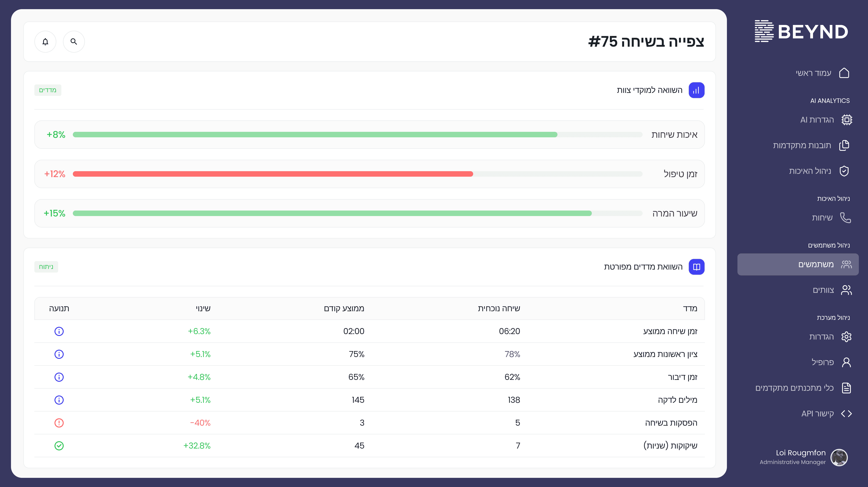
Task: Open notifications bell icon
Action: point(45,41)
